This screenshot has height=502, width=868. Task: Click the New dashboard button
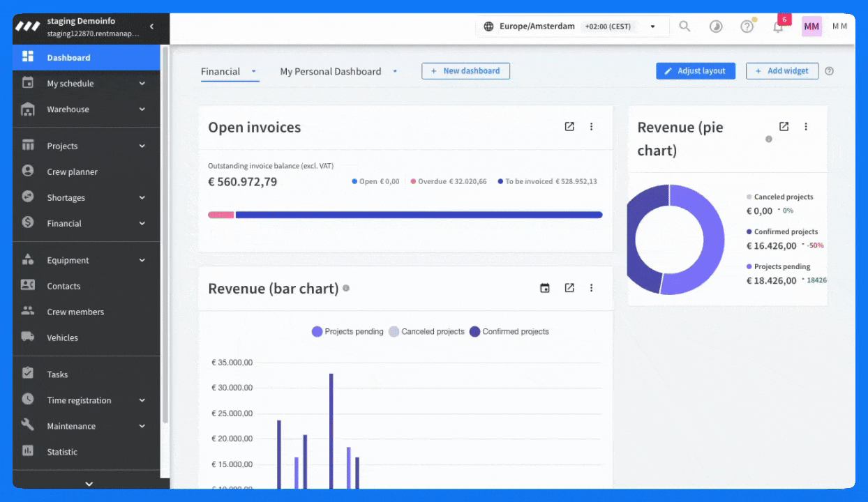(x=465, y=71)
